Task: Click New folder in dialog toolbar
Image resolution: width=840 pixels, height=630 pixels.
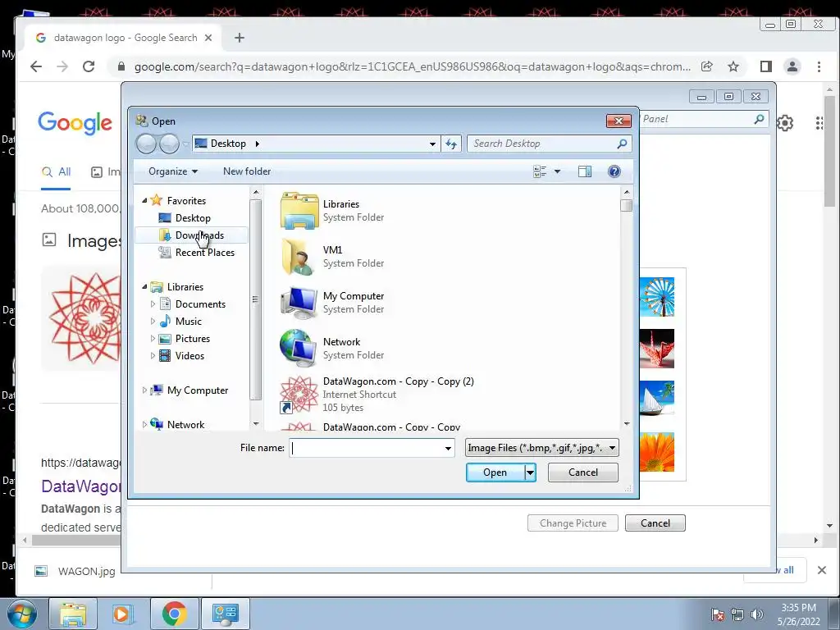Action: 246,171
